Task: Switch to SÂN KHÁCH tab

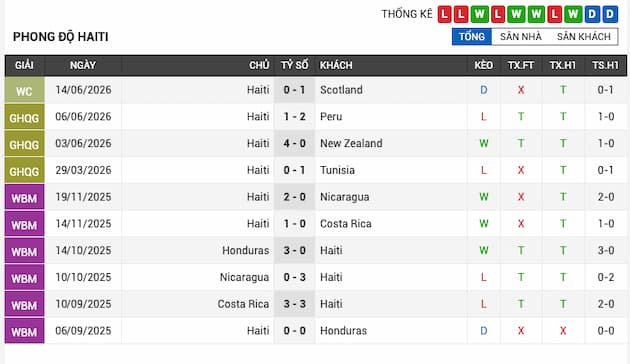Action: (583, 37)
